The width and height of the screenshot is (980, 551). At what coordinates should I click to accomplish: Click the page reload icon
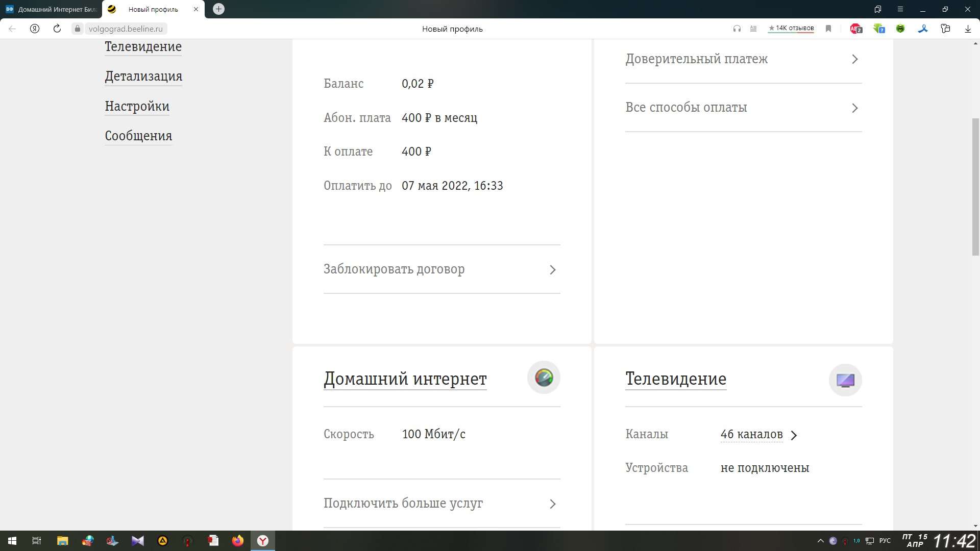click(x=57, y=29)
